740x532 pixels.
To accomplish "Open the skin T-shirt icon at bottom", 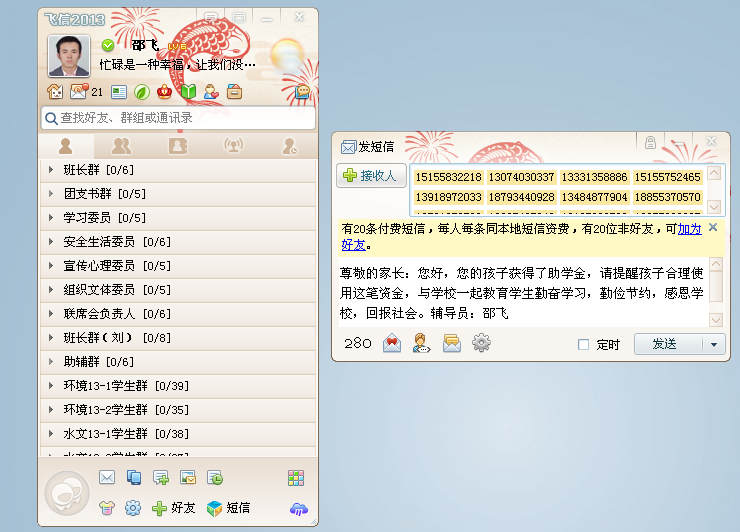I will pyautogui.click(x=107, y=508).
